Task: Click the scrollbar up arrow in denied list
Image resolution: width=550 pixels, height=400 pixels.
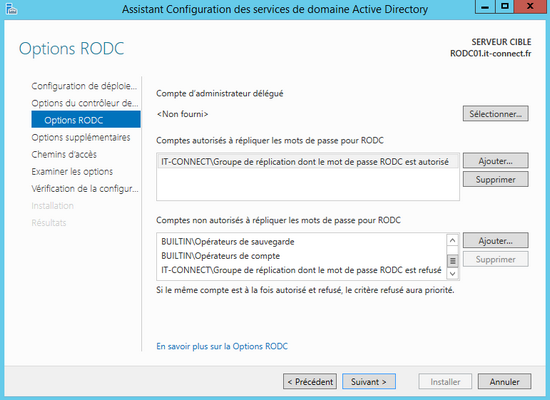Action: [x=452, y=240]
